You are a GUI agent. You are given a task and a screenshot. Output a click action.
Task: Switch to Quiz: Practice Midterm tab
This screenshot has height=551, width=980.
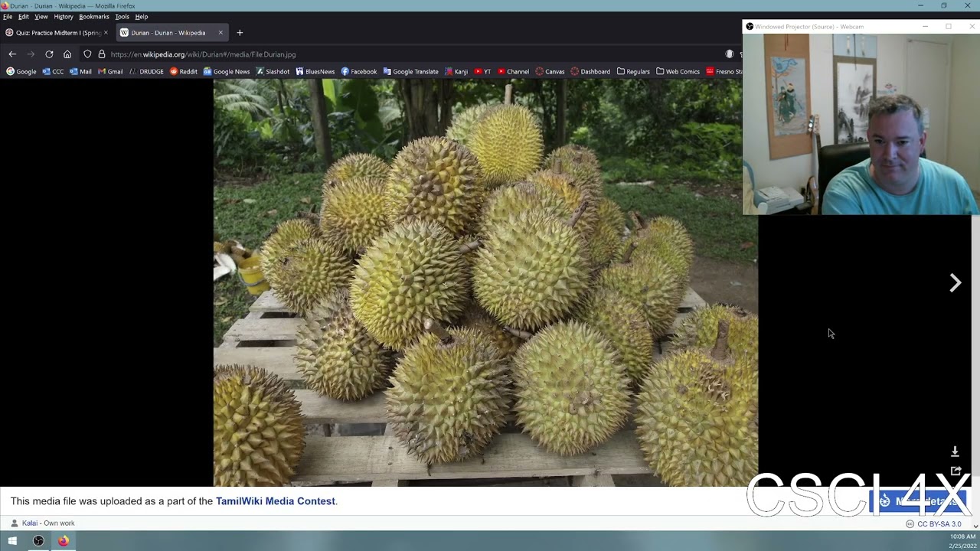click(x=57, y=33)
